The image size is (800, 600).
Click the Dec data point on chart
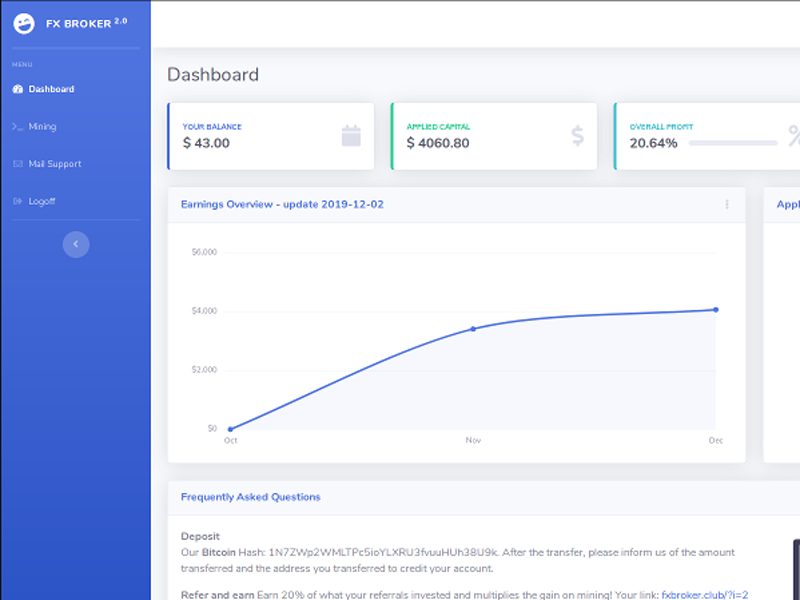(x=716, y=310)
